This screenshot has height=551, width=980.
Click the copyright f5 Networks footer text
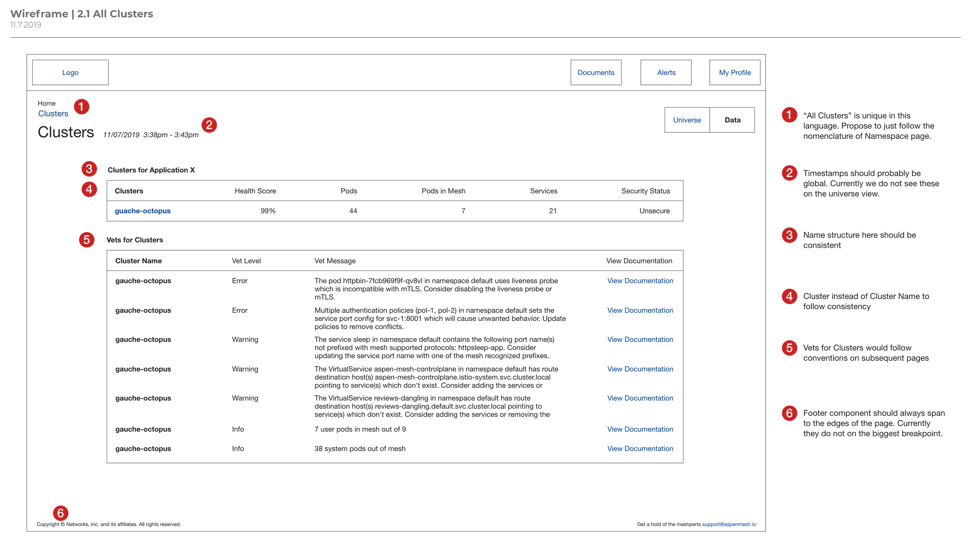[x=109, y=524]
